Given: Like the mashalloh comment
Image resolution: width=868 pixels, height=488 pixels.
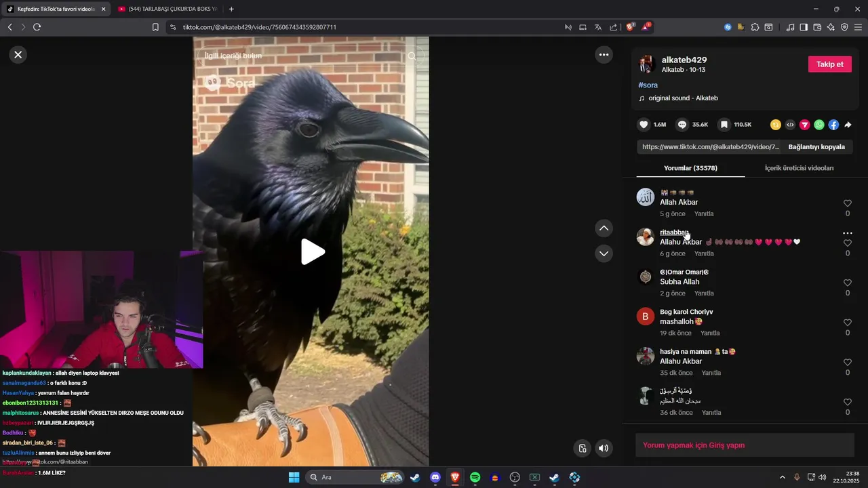Looking at the screenshot, I should 847,323.
